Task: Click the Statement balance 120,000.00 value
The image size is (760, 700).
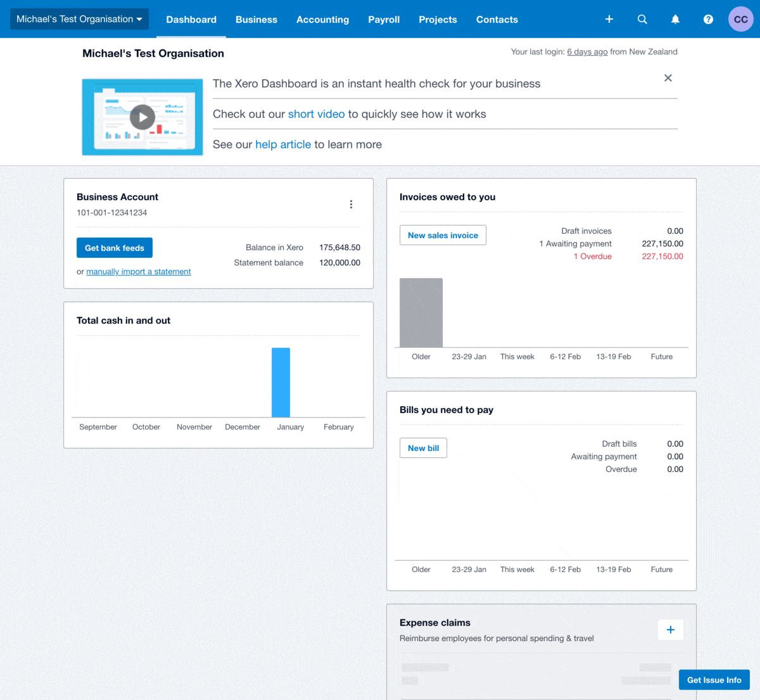Action: click(339, 263)
